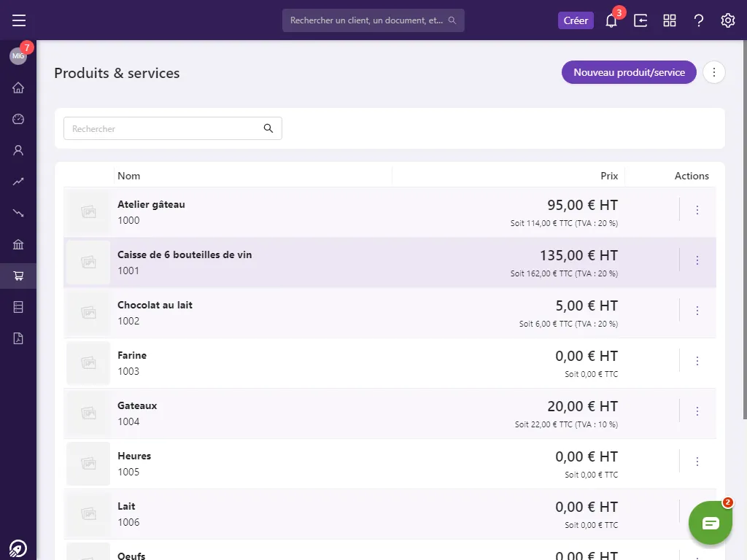Select products shopping cart icon in sidebar
Screen dimensions: 747x560
click(x=18, y=276)
